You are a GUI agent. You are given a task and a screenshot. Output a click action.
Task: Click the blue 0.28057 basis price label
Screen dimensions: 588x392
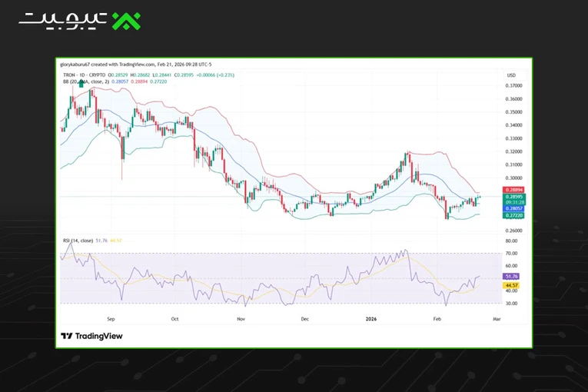(x=513, y=208)
